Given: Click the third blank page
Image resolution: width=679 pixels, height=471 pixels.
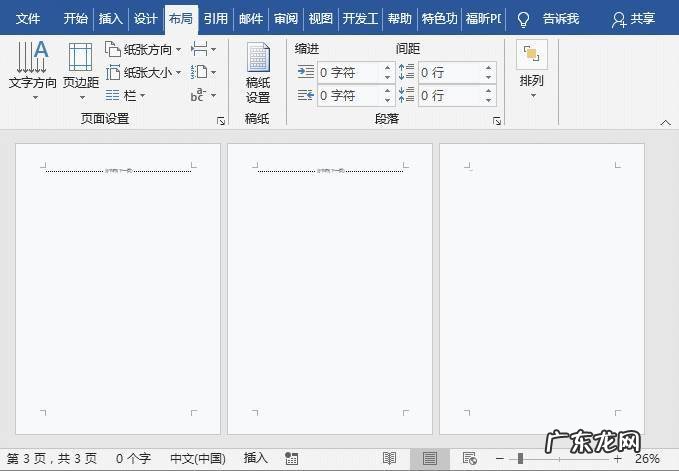Looking at the screenshot, I should (x=542, y=289).
